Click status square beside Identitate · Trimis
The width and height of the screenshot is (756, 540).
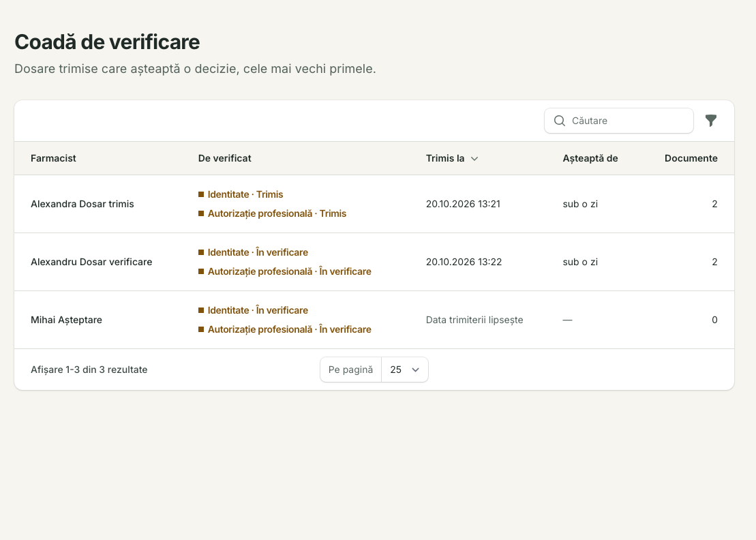(x=201, y=194)
